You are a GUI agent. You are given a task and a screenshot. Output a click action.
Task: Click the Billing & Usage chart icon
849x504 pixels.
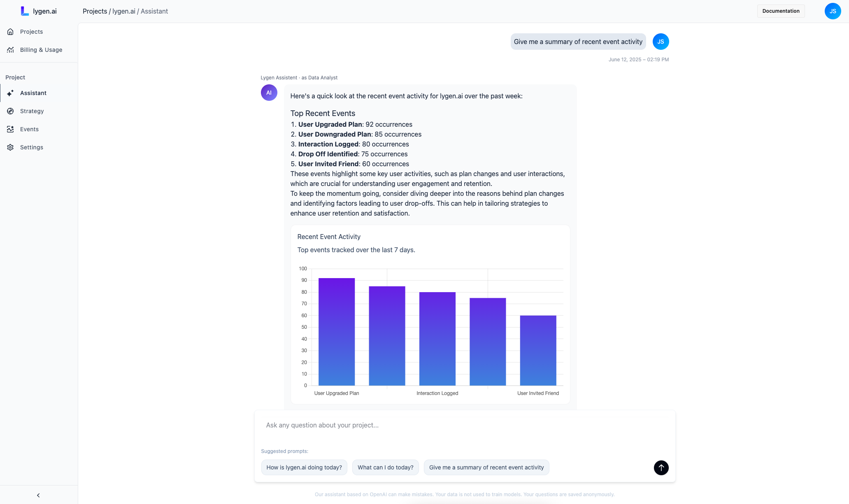click(11, 50)
